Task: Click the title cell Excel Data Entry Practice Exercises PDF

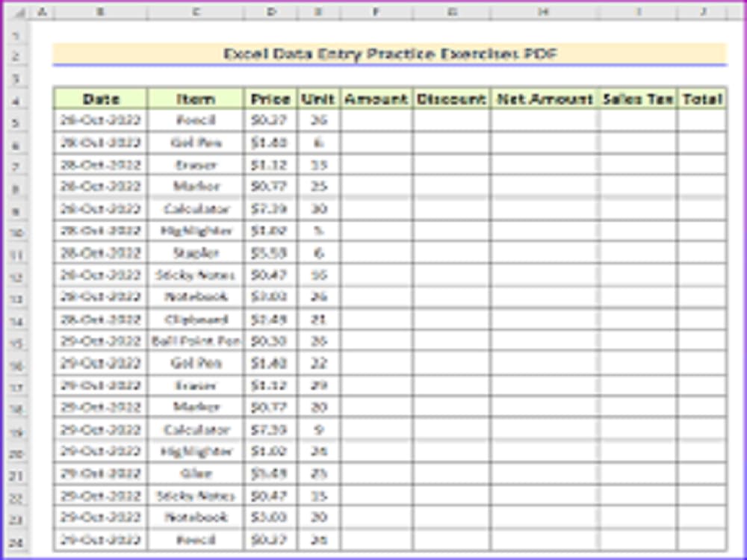Action: tap(390, 55)
